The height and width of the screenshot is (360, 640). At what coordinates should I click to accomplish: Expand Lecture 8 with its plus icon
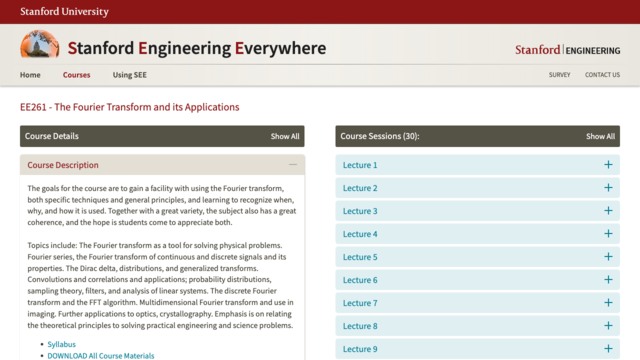[608, 326]
